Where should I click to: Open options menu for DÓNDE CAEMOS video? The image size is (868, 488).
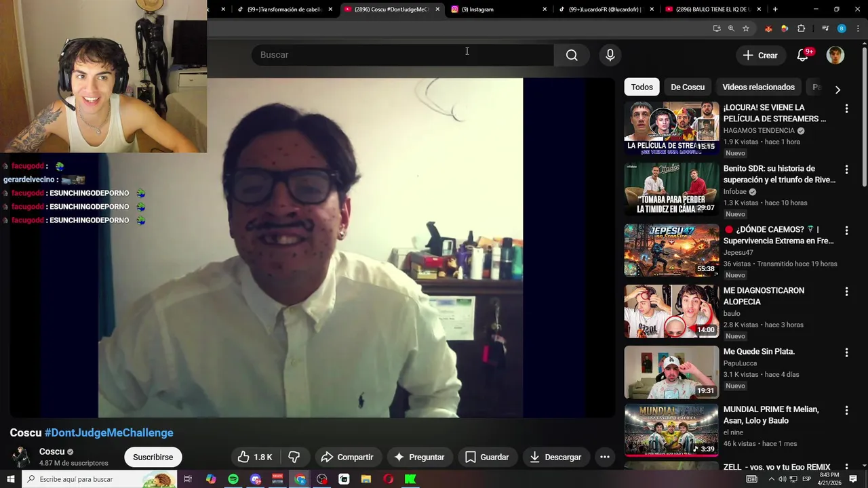pyautogui.click(x=846, y=230)
